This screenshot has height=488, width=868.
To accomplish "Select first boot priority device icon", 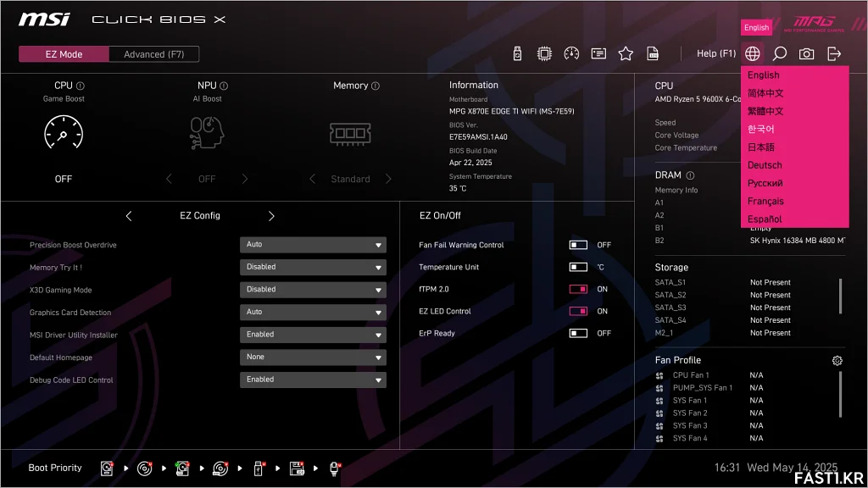I will coord(107,469).
